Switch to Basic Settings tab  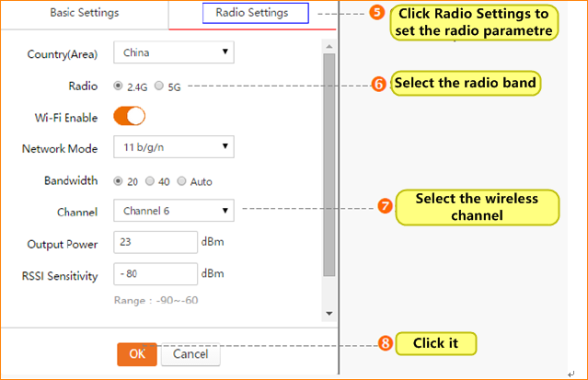84,14
